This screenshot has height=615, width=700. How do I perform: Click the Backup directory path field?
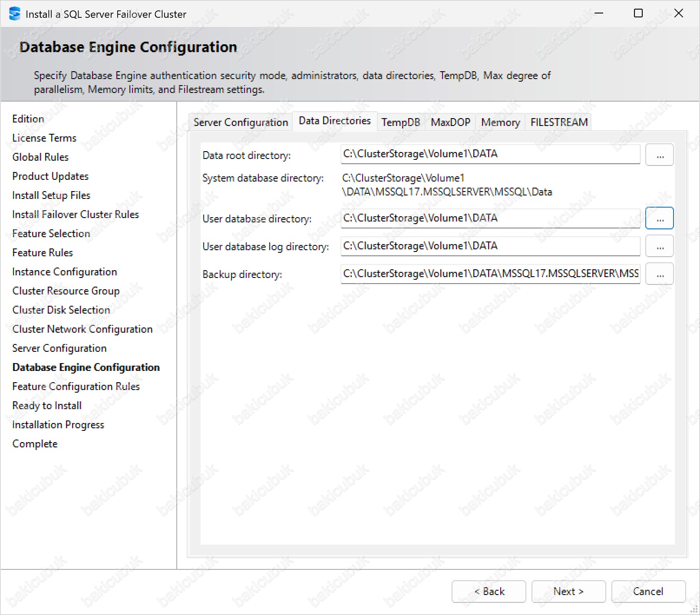pyautogui.click(x=490, y=274)
